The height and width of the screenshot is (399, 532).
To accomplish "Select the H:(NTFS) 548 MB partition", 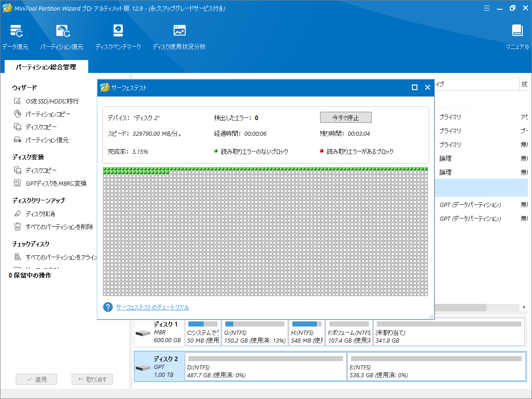I will (307, 332).
